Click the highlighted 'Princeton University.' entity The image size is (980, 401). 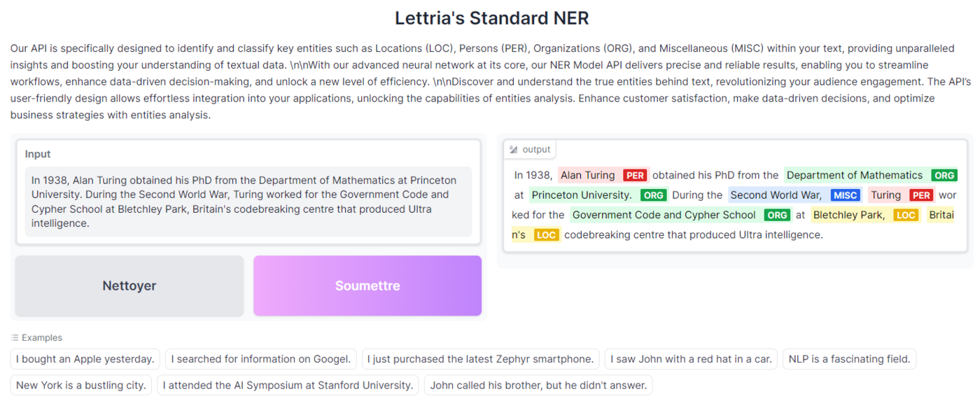tap(582, 195)
